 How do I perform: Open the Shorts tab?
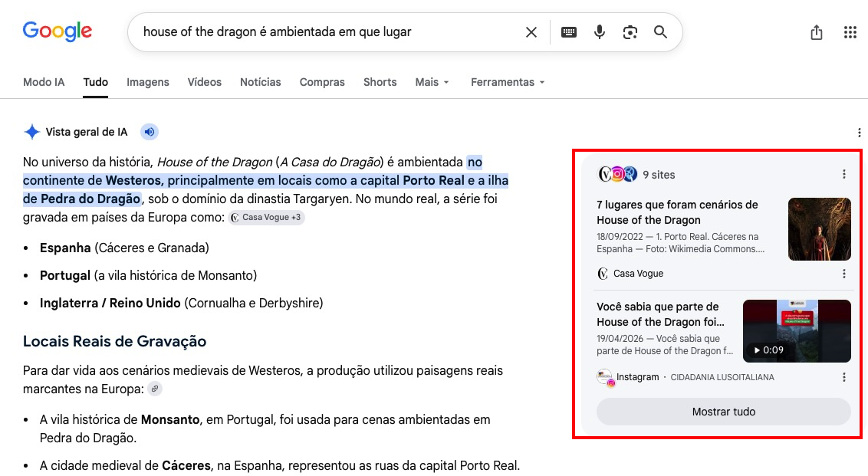click(380, 82)
